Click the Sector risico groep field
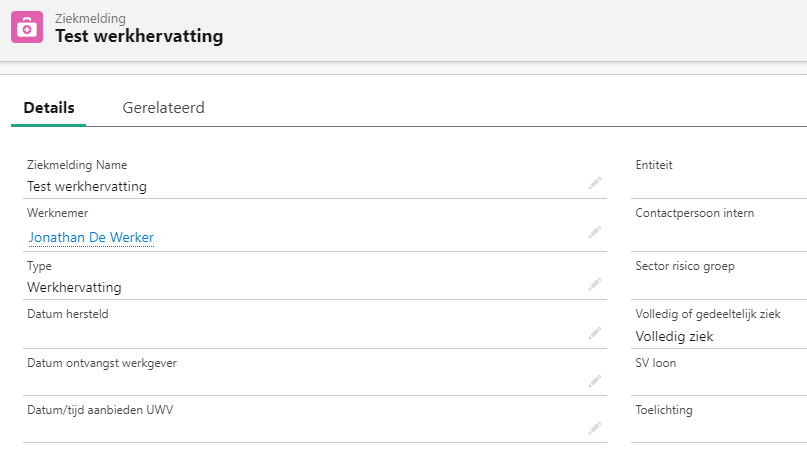Screen dimensions: 807x450 click(x=719, y=277)
